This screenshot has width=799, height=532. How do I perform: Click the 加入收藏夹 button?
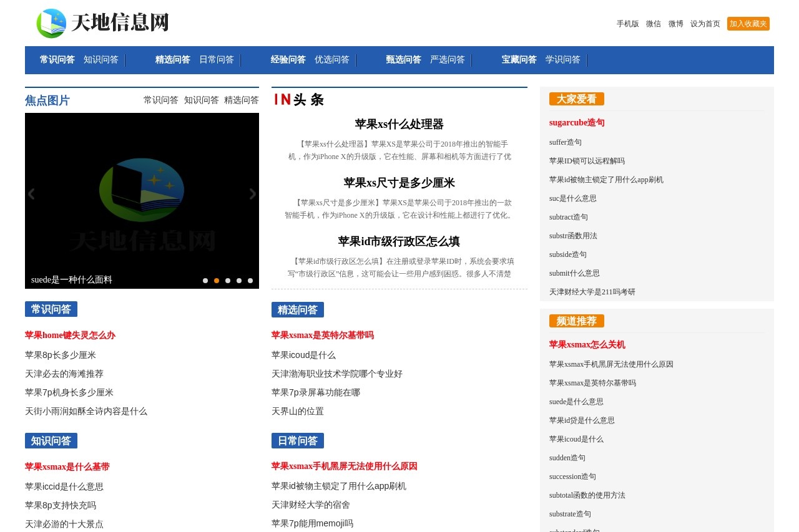[x=748, y=24]
